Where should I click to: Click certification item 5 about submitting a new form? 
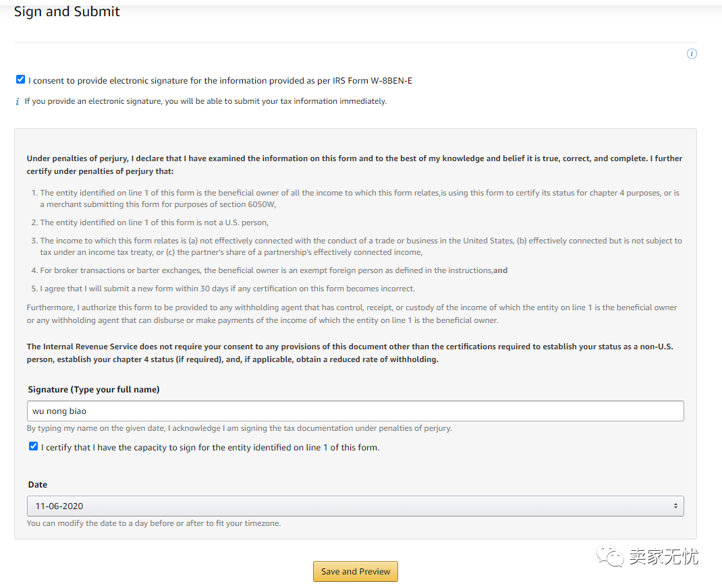(227, 289)
